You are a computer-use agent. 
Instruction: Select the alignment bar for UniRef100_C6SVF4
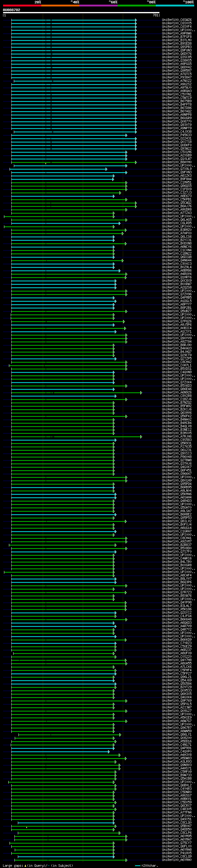click(x=74, y=26)
